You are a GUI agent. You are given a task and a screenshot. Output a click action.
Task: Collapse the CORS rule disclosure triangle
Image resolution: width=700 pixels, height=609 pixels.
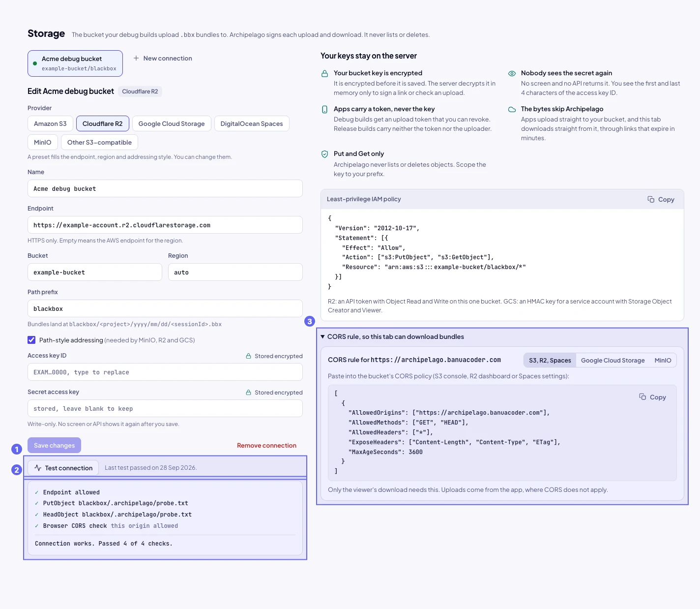coord(323,337)
